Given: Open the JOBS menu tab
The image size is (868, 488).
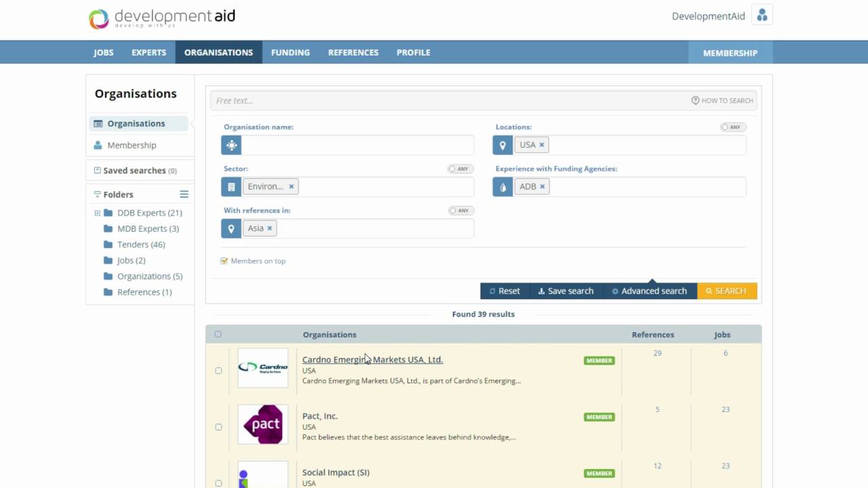Looking at the screenshot, I should coord(104,52).
